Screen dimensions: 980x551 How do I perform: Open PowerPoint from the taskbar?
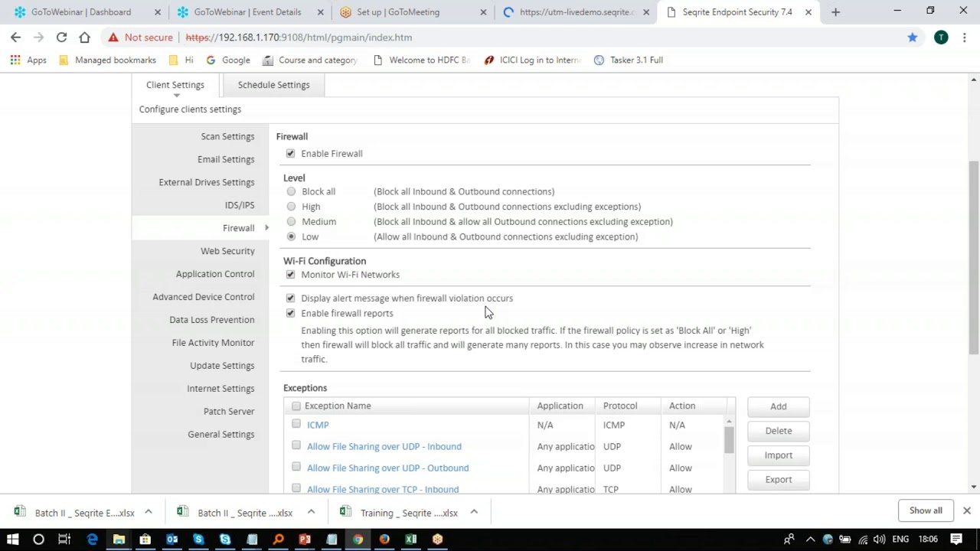tap(305, 540)
